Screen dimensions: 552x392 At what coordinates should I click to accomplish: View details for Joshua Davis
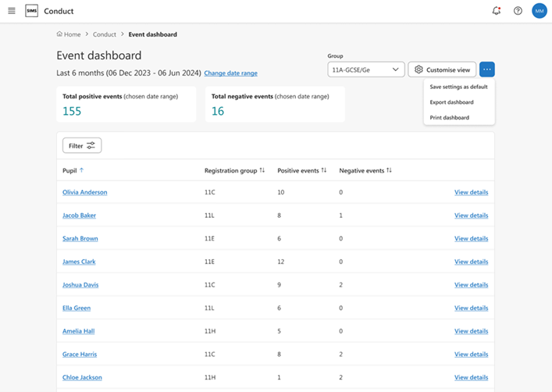pyautogui.click(x=471, y=285)
